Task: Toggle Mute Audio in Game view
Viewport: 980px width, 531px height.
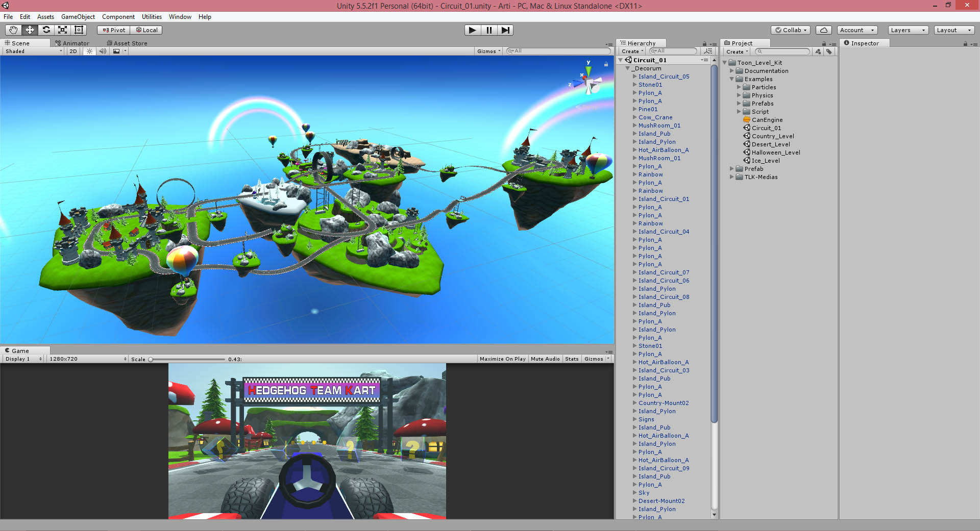Action: tap(545, 359)
